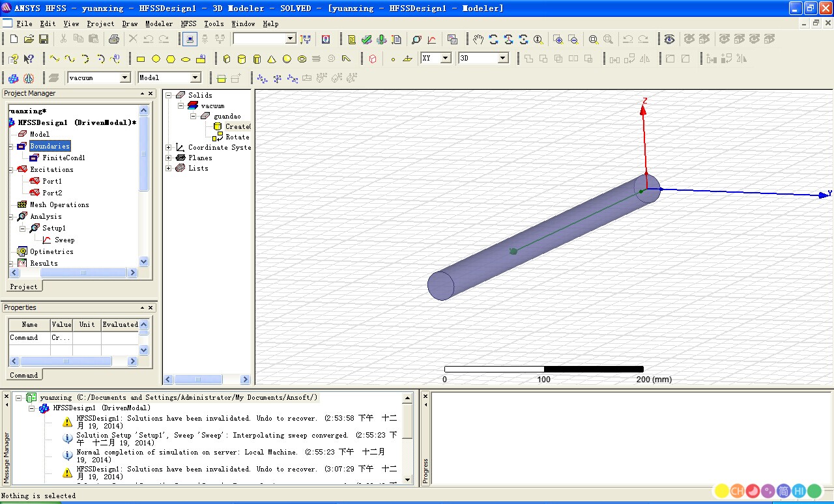
Task: Select the Draw Sphere tool
Action: click(287, 59)
